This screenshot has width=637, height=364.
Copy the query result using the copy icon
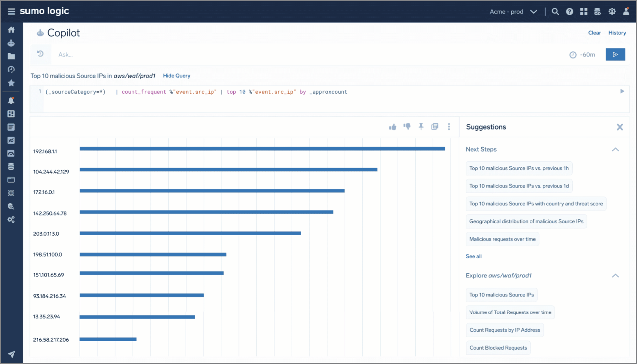pos(435,126)
